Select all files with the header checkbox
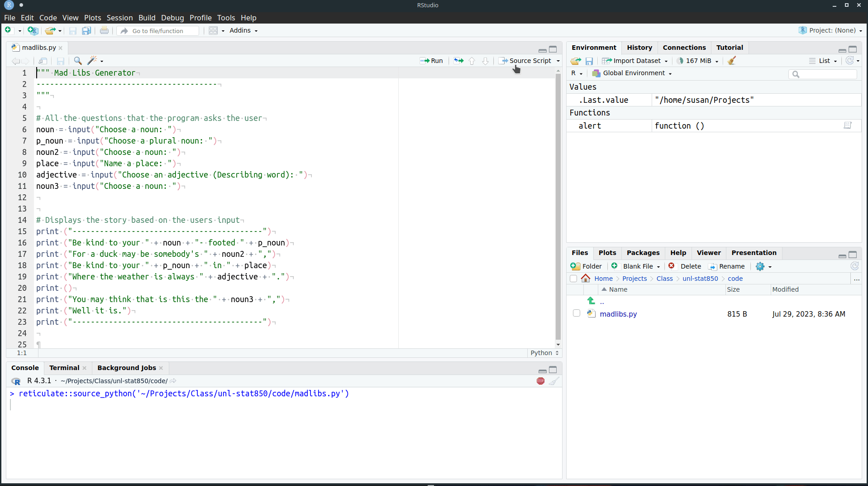 click(x=573, y=278)
